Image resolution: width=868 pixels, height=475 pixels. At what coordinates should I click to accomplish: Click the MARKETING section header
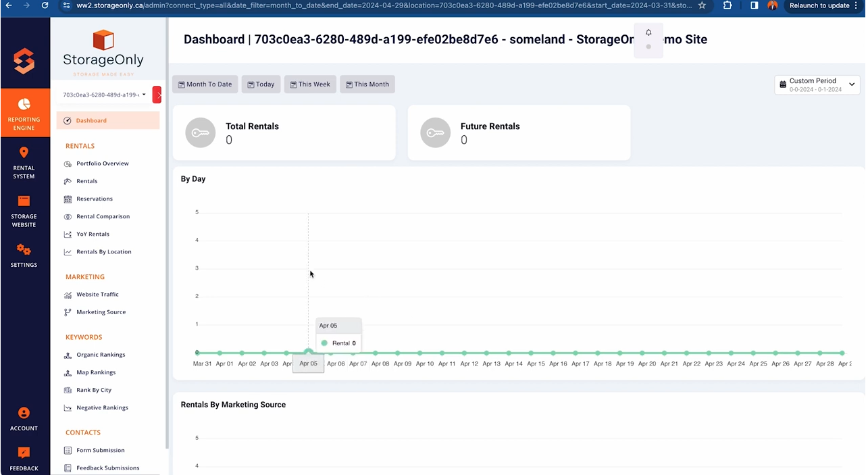85,277
